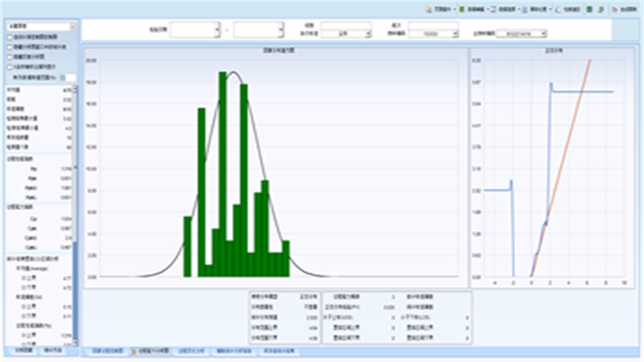This screenshot has height=362, width=644.
Task: Open the filter bar's middle combo box
Action: click(346, 34)
